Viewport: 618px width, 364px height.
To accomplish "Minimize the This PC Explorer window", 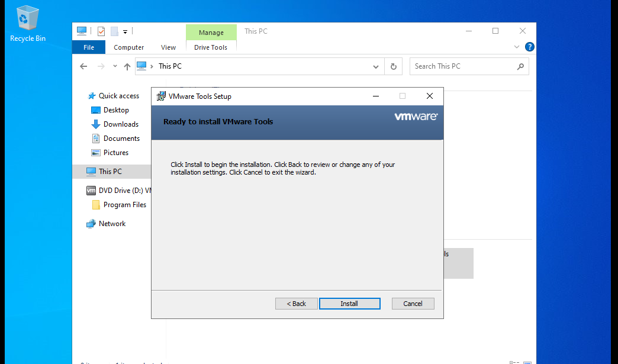I will pyautogui.click(x=469, y=31).
